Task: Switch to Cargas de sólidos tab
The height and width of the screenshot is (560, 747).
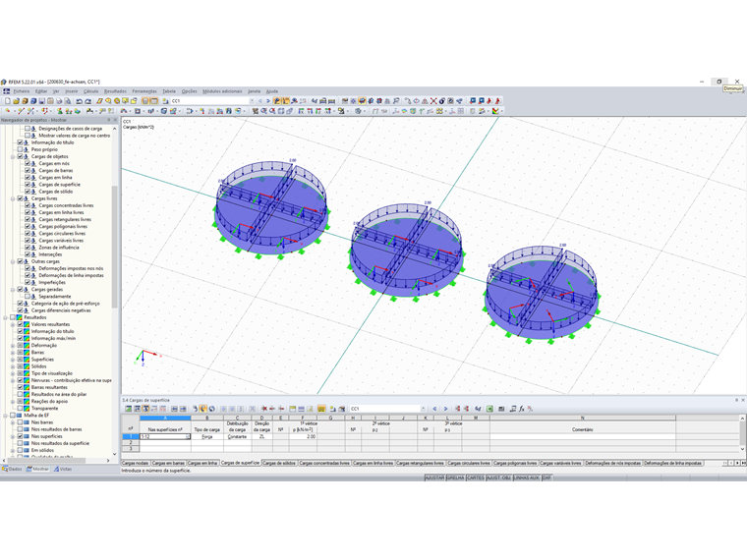Action: [280, 463]
